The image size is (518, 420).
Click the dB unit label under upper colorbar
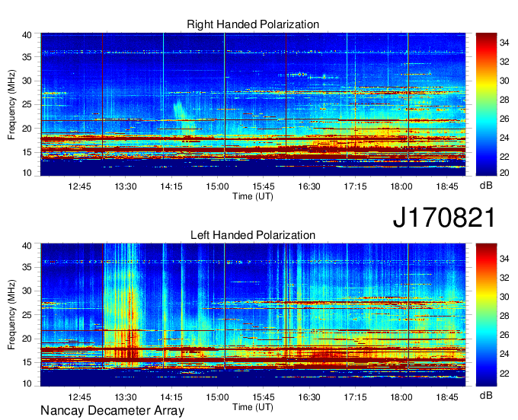coord(486,186)
